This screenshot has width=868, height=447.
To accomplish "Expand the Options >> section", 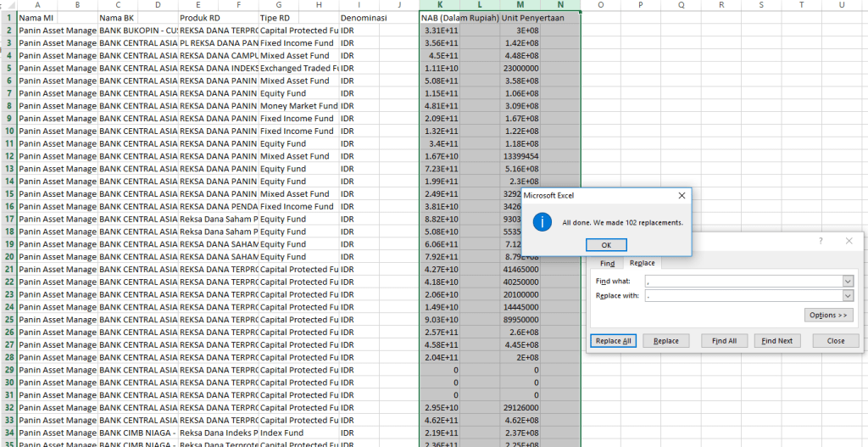I will click(828, 316).
